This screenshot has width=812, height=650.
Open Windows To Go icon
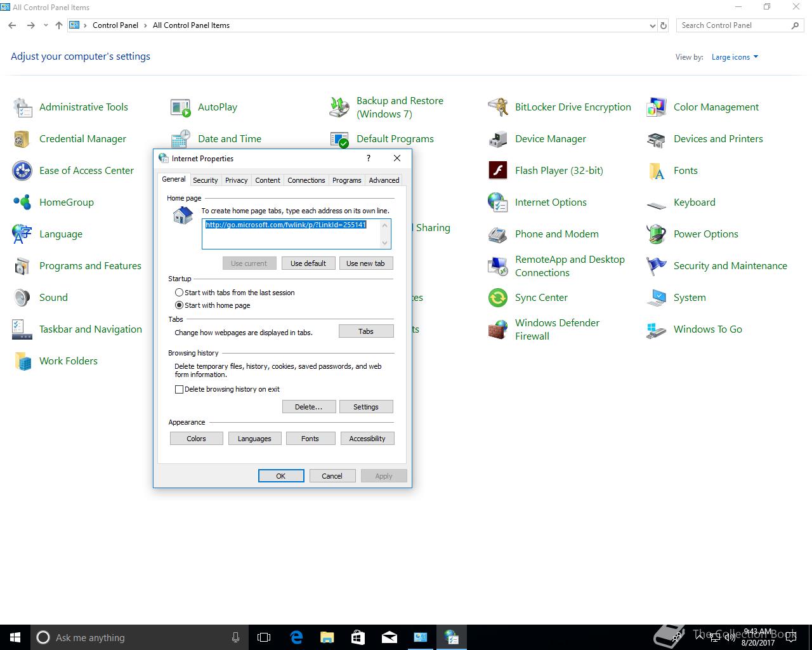coord(657,329)
